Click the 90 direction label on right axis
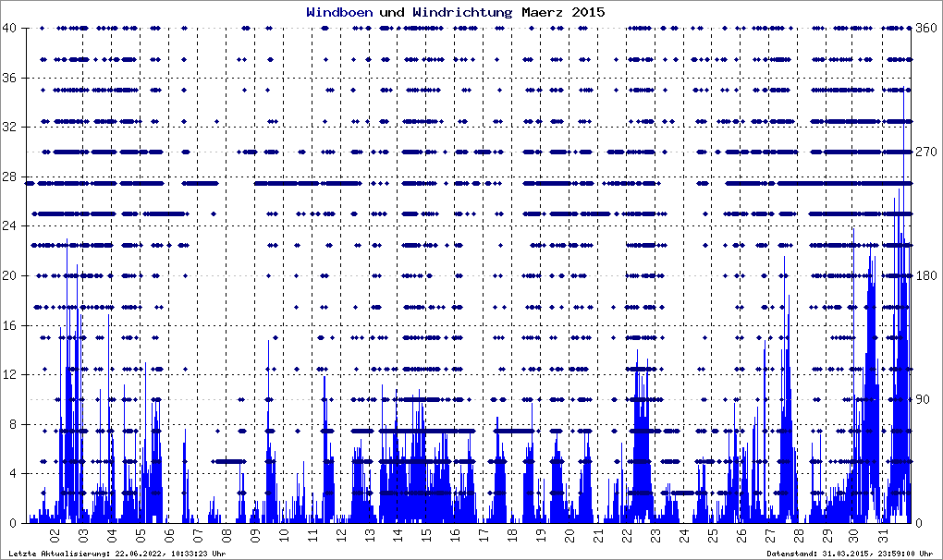Viewport: 943px width, 560px height. [x=923, y=399]
